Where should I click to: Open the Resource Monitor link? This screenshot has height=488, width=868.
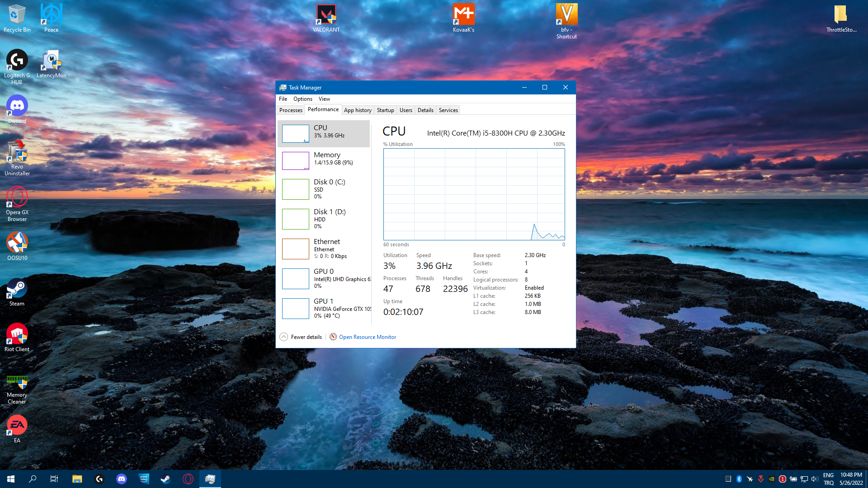(x=367, y=337)
